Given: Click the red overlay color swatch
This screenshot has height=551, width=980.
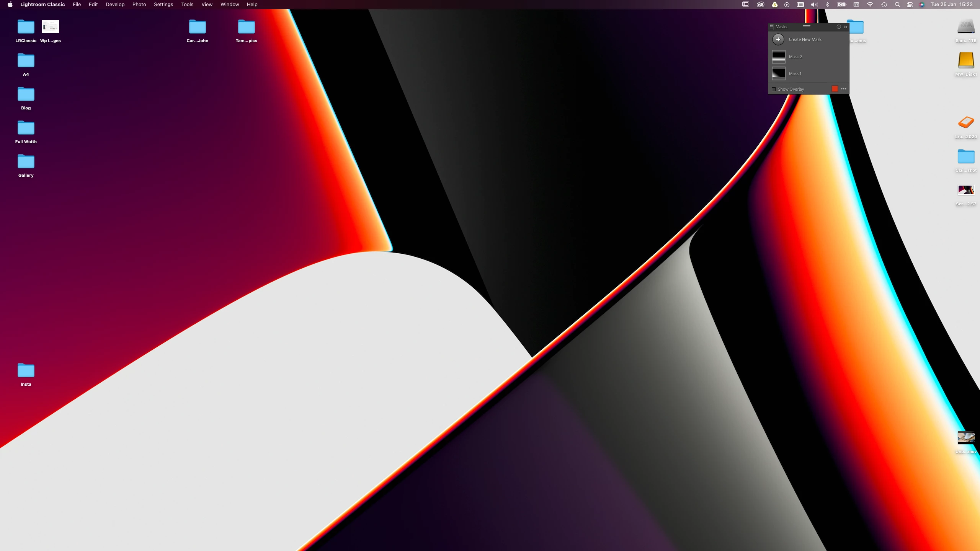Looking at the screenshot, I should (x=835, y=89).
